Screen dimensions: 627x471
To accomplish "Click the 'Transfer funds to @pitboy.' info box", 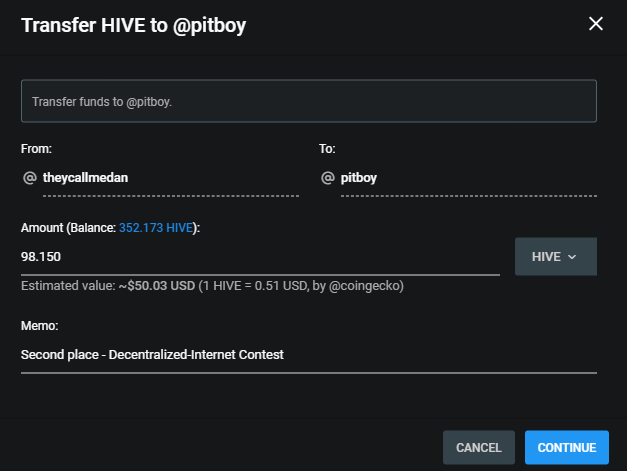I will [309, 101].
